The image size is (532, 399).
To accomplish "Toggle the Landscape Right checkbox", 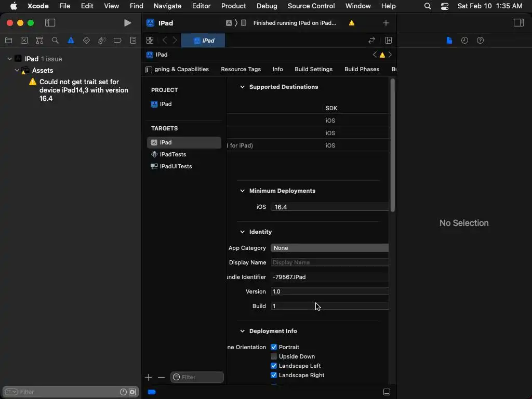I will [x=273, y=375].
